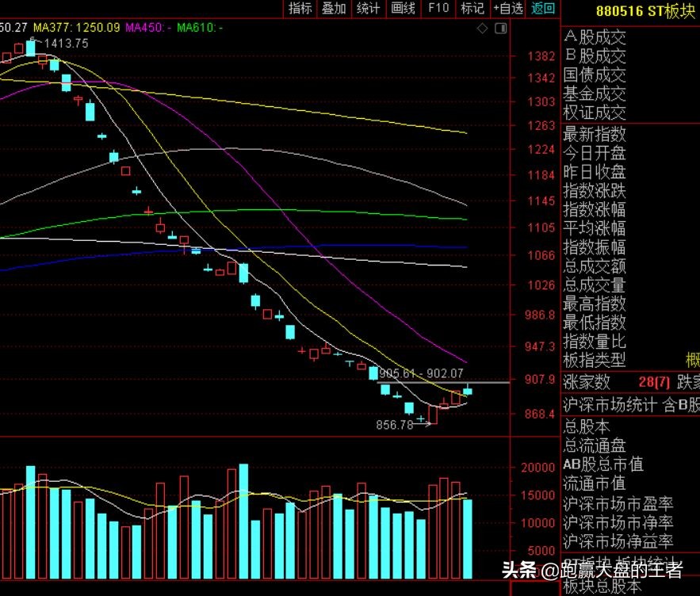Click the 1382 price axis value

coord(541,56)
